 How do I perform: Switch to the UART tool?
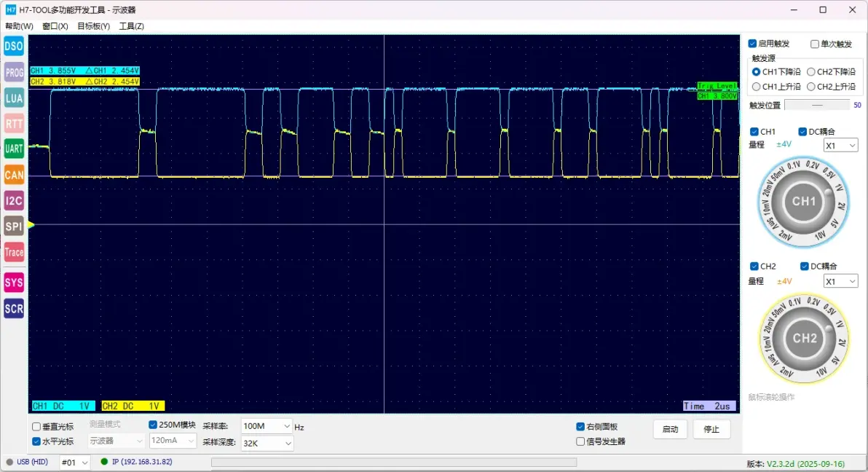pyautogui.click(x=14, y=149)
